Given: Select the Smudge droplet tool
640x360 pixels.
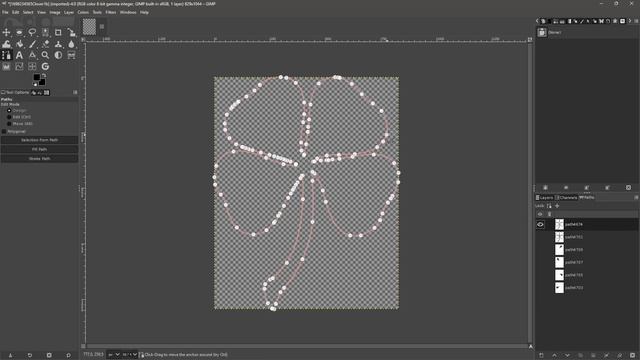Looking at the screenshot, I should [71, 44].
